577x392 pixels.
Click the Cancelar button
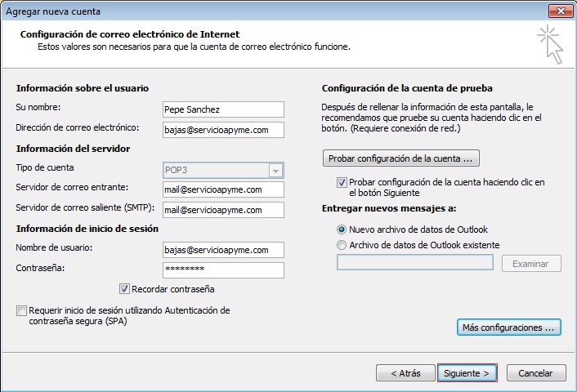pos(535,373)
